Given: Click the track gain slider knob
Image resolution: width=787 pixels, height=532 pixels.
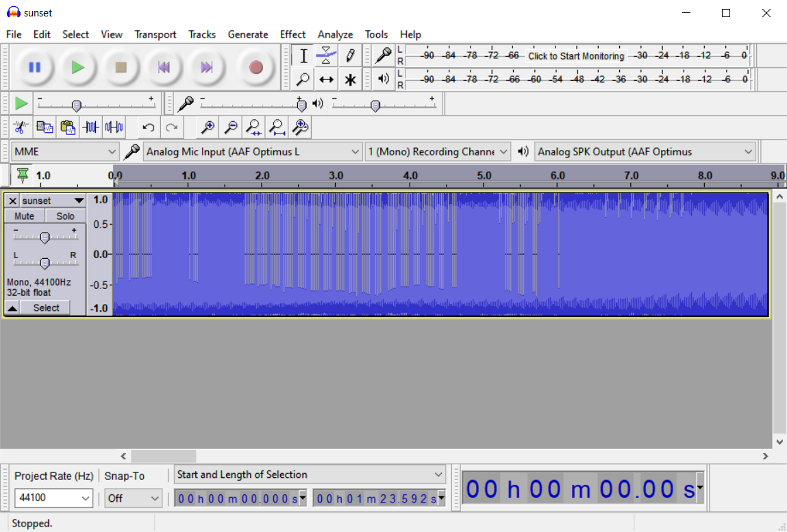Looking at the screenshot, I should [45, 238].
